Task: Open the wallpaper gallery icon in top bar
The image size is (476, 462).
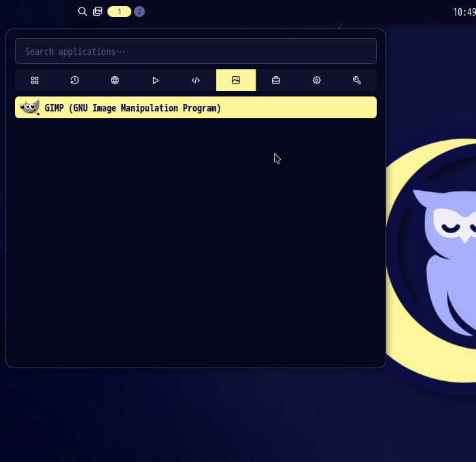Action: pyautogui.click(x=97, y=12)
